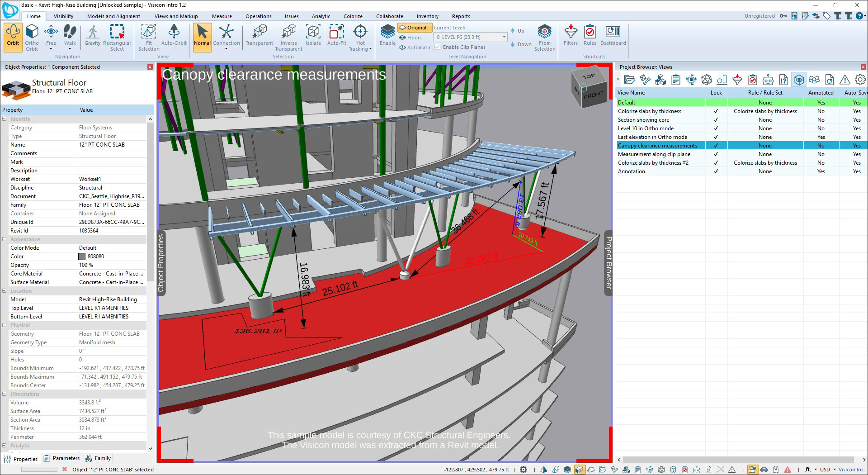Click the Unregistered key icon

pos(783,16)
